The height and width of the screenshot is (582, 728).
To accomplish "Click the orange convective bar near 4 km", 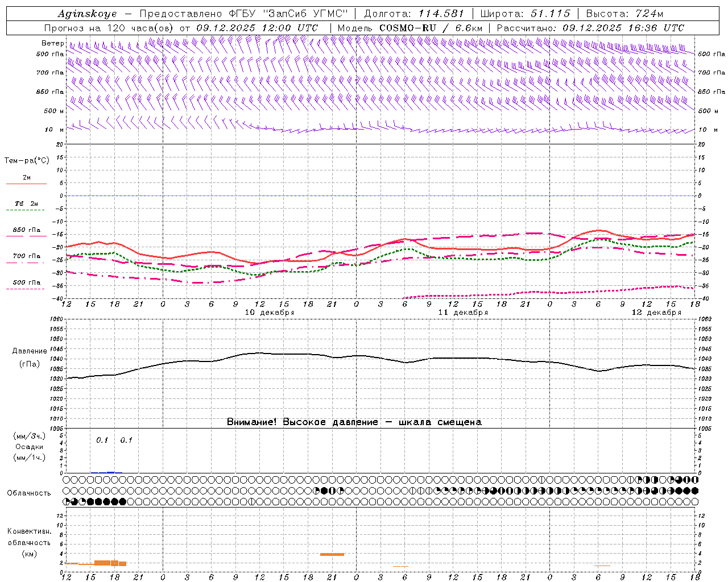I will tap(332, 554).
